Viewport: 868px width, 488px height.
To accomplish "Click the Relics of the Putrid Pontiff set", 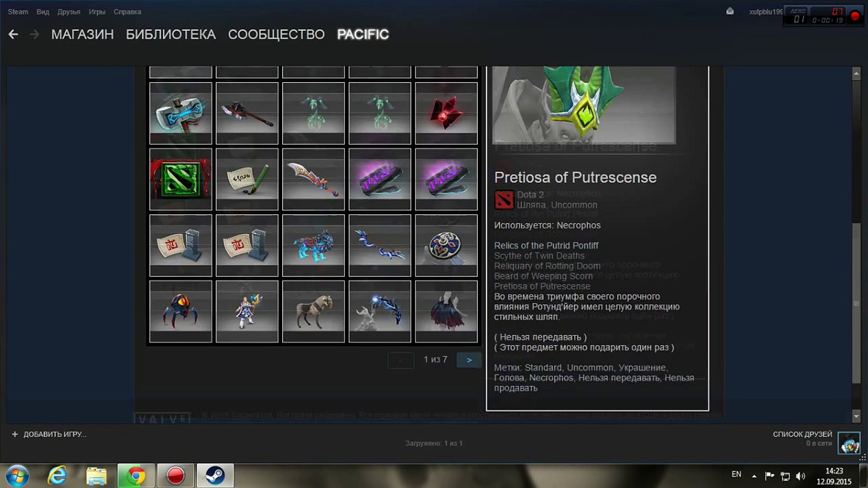I will 546,246.
